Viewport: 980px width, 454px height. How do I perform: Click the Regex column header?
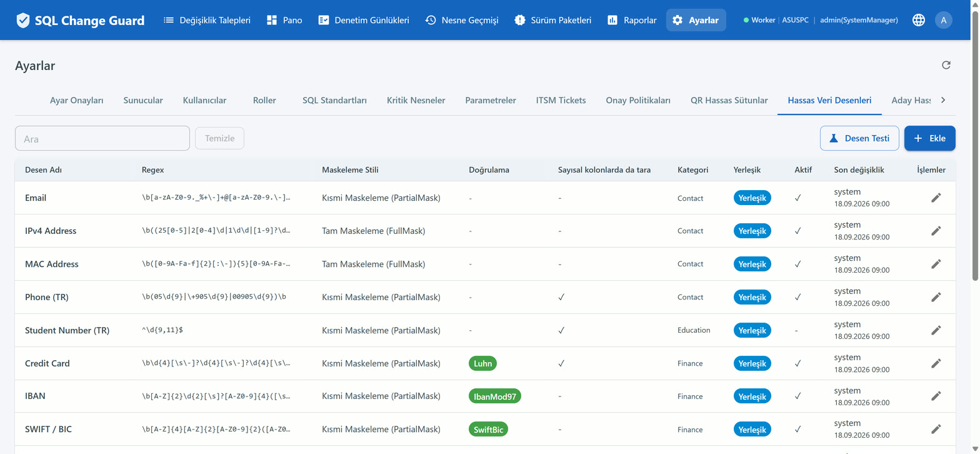tap(153, 170)
